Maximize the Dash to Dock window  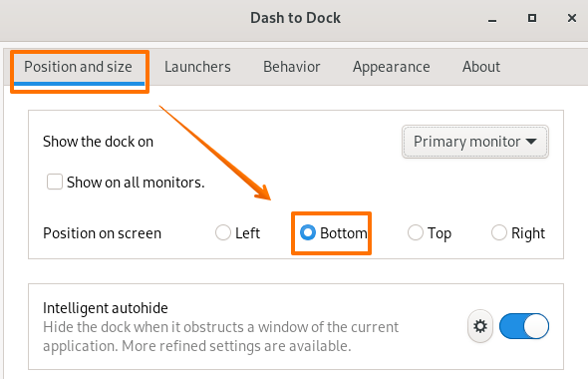pyautogui.click(x=532, y=18)
